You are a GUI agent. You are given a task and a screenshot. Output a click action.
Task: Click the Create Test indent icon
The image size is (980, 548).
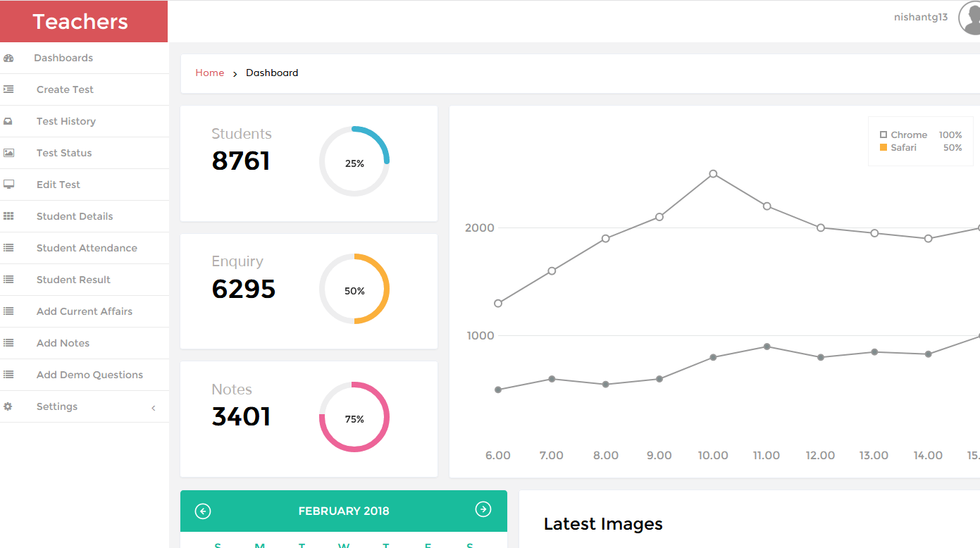tap(8, 89)
